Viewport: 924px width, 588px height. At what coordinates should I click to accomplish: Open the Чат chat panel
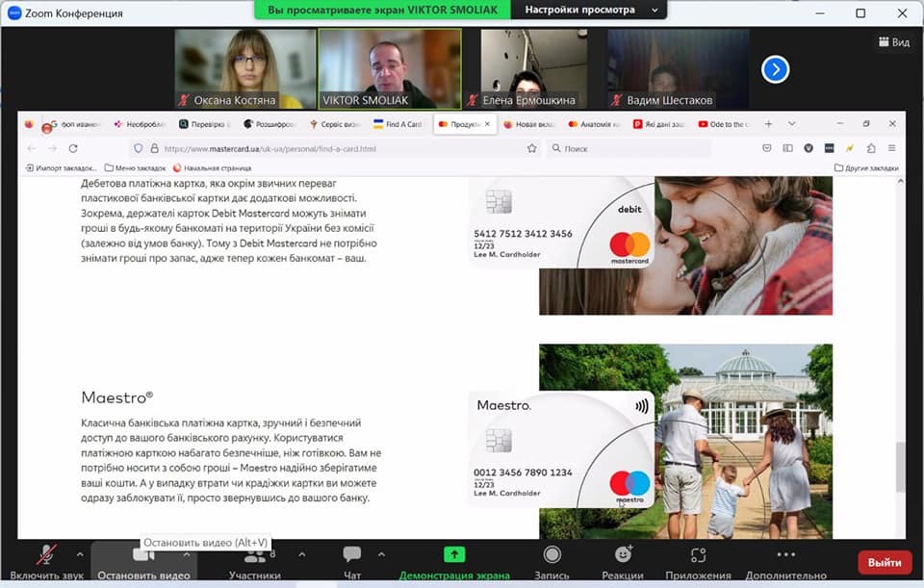[x=352, y=563]
